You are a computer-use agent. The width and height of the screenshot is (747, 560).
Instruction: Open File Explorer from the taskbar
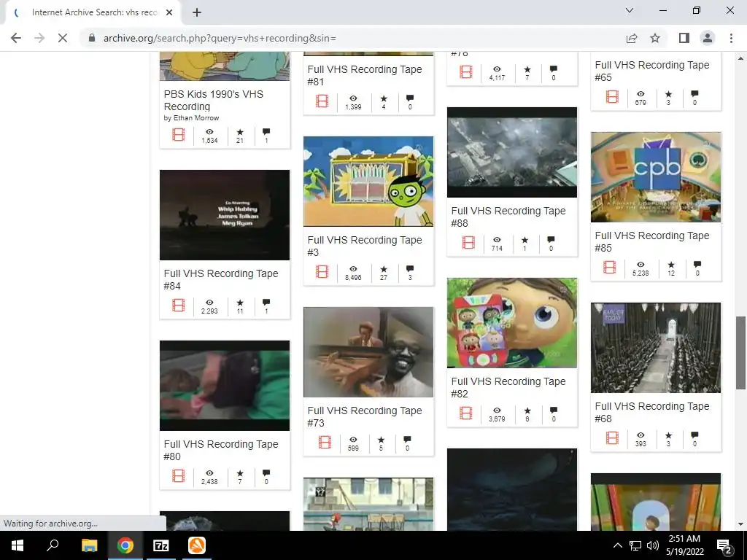click(x=89, y=545)
